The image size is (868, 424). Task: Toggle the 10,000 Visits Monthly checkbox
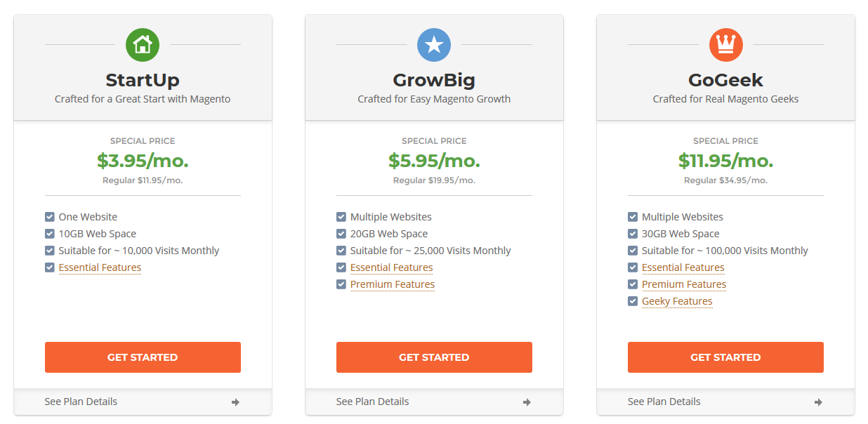50,251
